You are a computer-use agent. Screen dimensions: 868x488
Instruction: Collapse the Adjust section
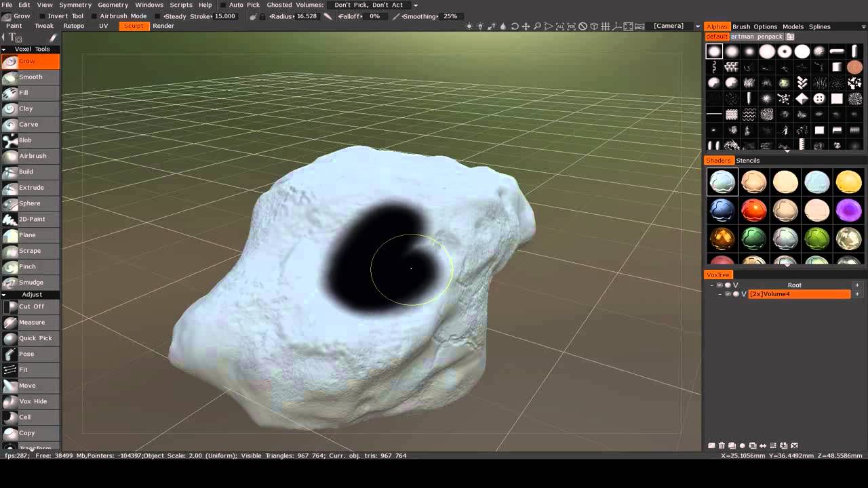point(3,295)
